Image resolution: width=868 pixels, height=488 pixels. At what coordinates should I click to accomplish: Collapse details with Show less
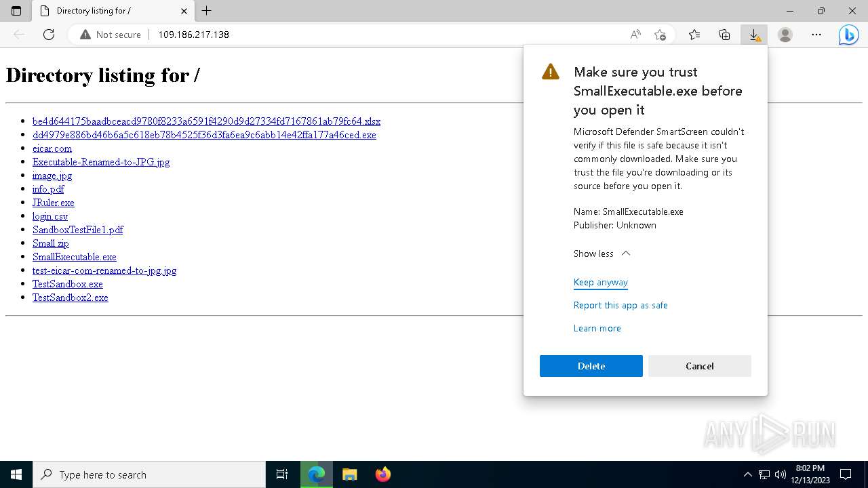point(602,253)
